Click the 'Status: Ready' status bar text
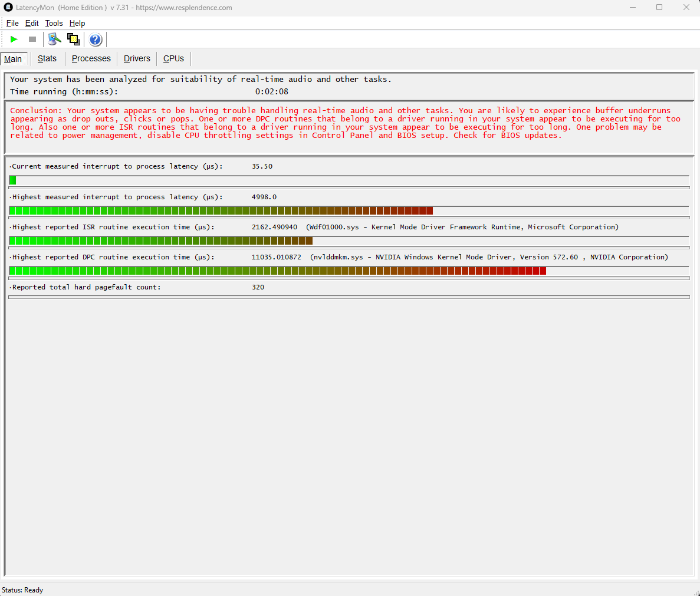The width and height of the screenshot is (700, 596). point(22,590)
